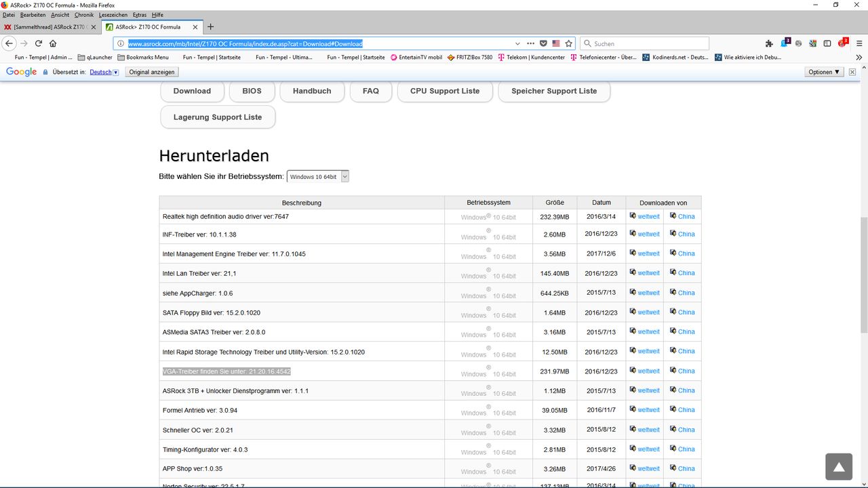Viewport: 868px width, 488px height.
Task: Show site information icon in address bar
Action: [121, 43]
